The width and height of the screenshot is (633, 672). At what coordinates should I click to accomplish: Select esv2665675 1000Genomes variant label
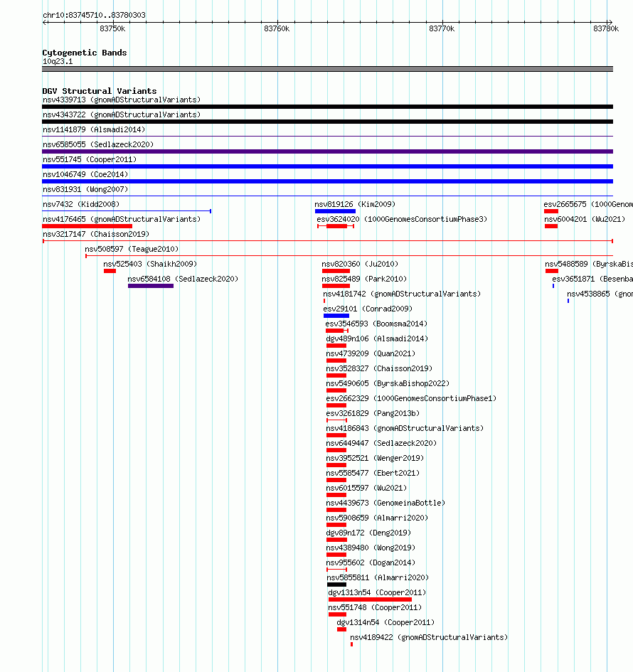pos(588,204)
